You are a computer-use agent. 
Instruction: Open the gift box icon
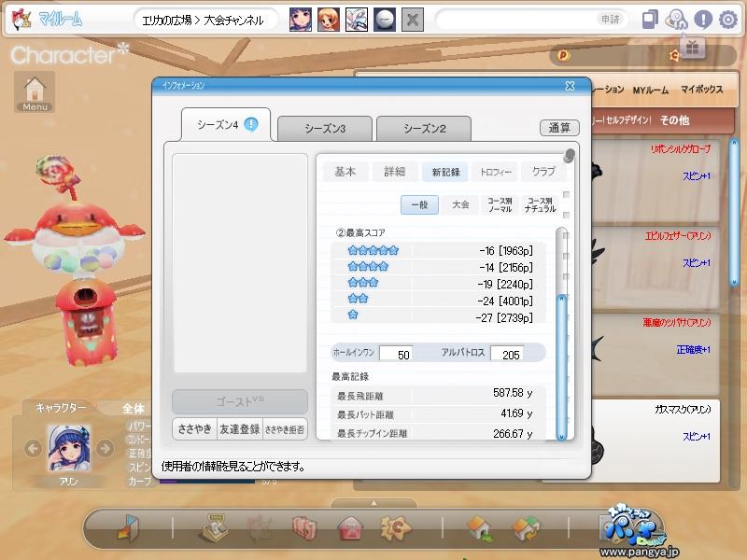(x=692, y=48)
